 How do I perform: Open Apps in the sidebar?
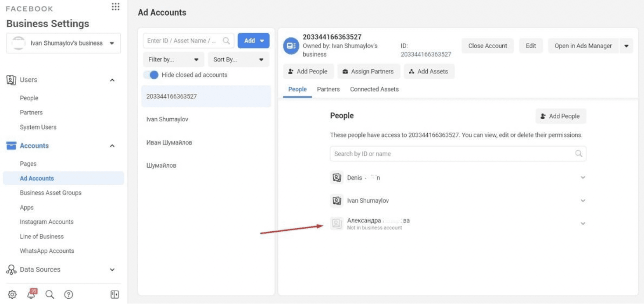click(27, 208)
